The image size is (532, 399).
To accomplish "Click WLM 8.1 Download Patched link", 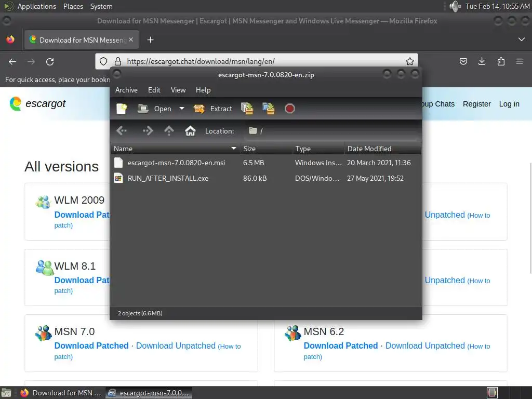I will click(82, 280).
